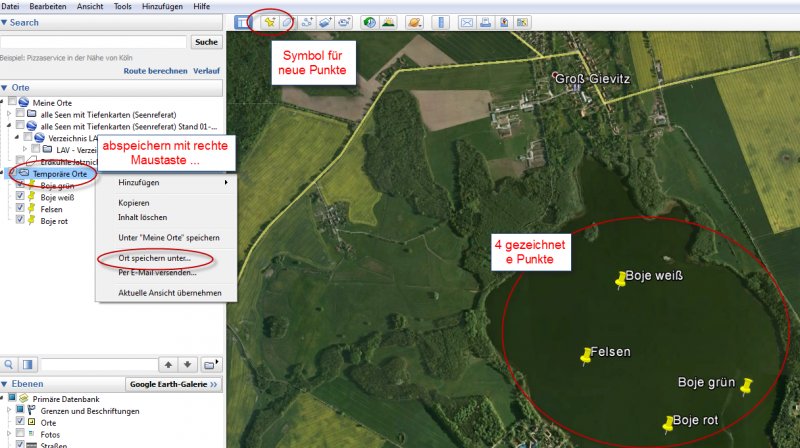This screenshot has height=448, width=800.
Task: Select the record a tour camera tool
Action: (x=344, y=22)
